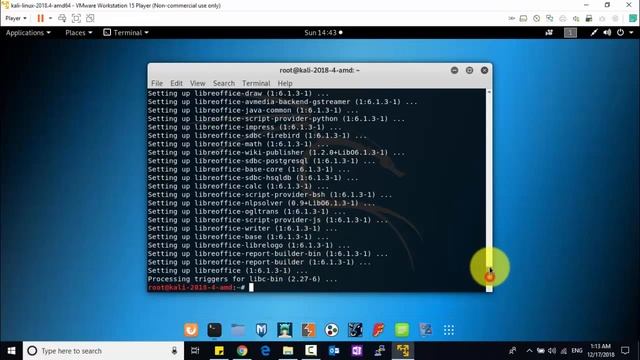Click the terminal vertical scrollbar
This screenshot has height=360, width=640.
point(489,190)
